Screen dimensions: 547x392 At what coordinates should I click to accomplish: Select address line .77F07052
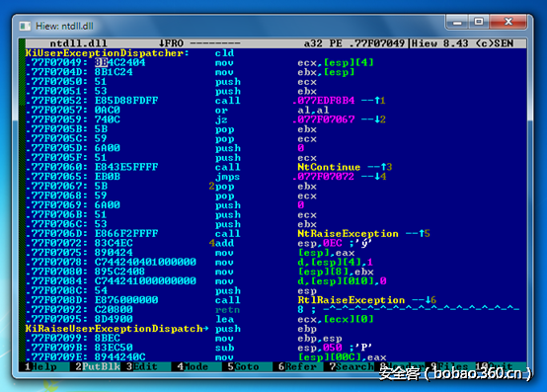point(56,101)
